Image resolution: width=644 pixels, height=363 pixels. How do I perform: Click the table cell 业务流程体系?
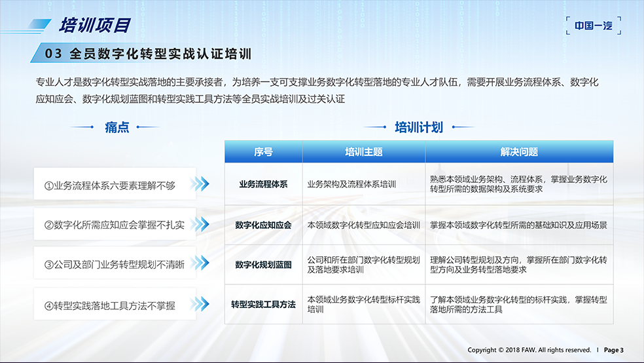click(263, 184)
